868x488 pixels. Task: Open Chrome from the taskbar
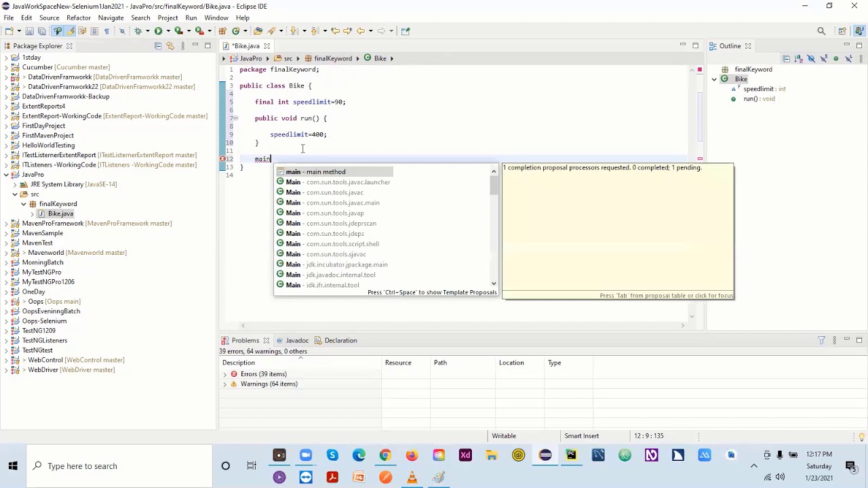[x=385, y=455]
